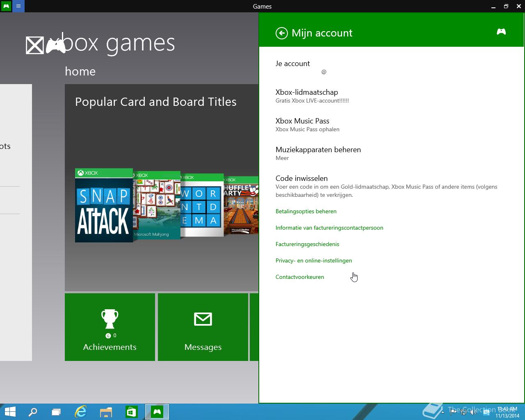This screenshot has height=420, width=525.
Task: Click the home section heading
Action: pyautogui.click(x=80, y=71)
